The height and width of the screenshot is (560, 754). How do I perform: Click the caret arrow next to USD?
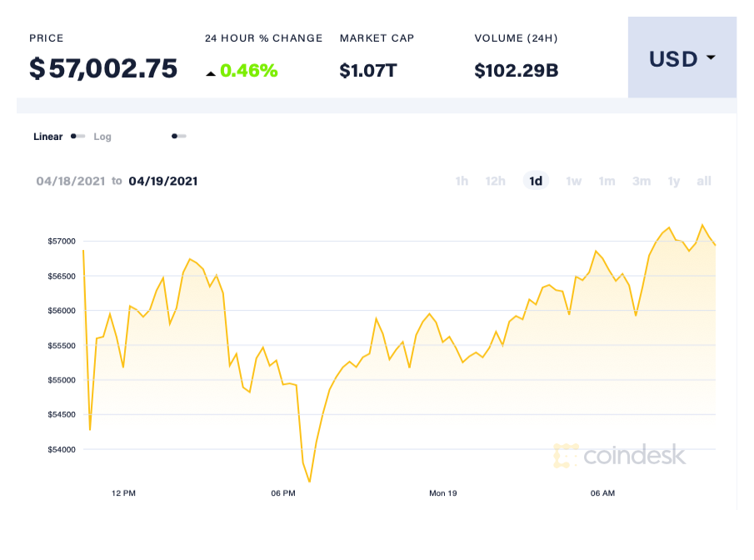pyautogui.click(x=711, y=58)
